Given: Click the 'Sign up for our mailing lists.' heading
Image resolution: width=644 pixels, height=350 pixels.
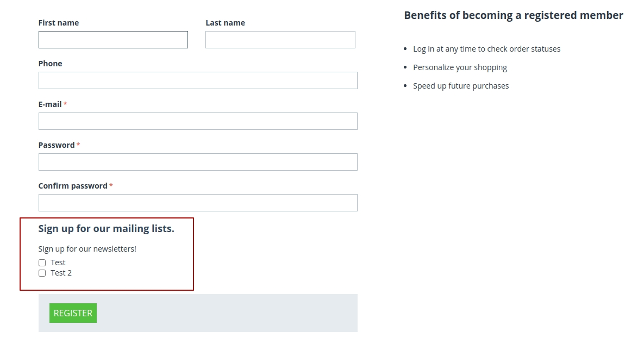Looking at the screenshot, I should tap(107, 229).
